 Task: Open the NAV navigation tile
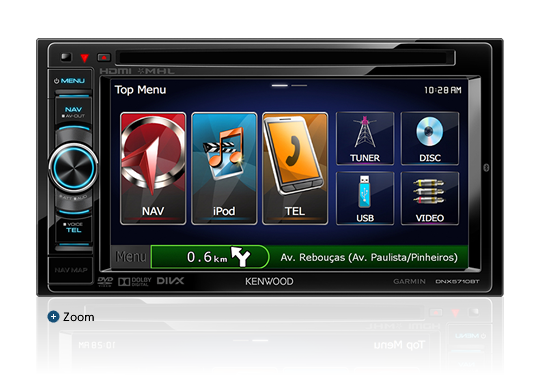tap(153, 168)
